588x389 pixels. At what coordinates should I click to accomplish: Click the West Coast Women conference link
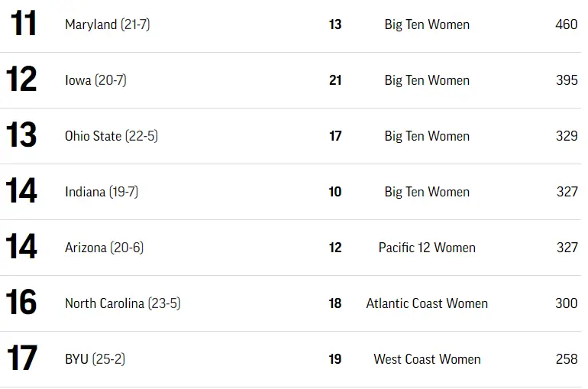427,359
